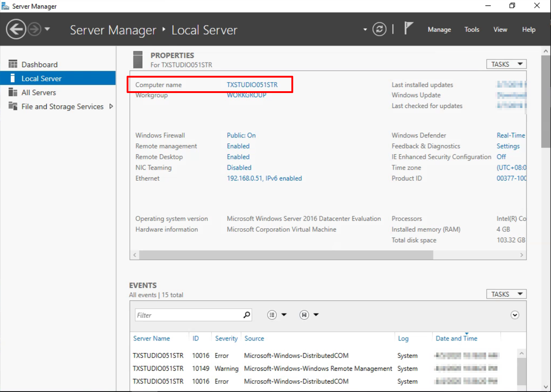This screenshot has height=392, width=551.
Task: Click the WORKGROUP link
Action: 246,95
